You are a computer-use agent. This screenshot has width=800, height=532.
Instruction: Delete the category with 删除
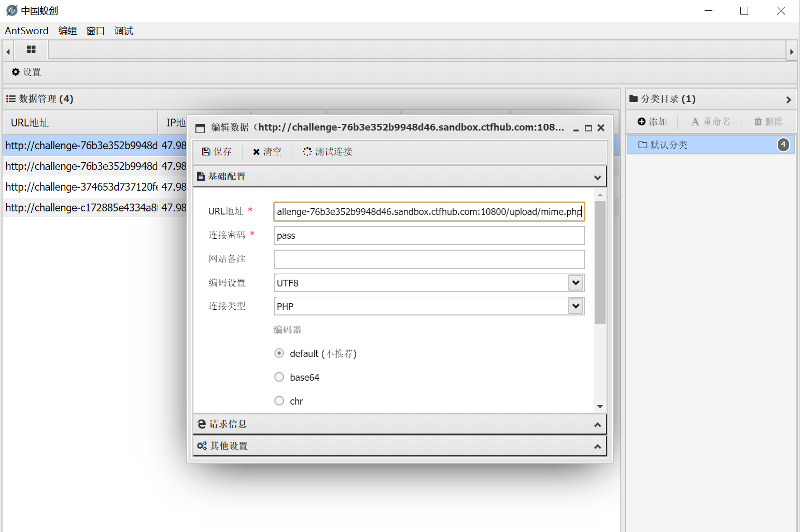pyautogui.click(x=768, y=122)
